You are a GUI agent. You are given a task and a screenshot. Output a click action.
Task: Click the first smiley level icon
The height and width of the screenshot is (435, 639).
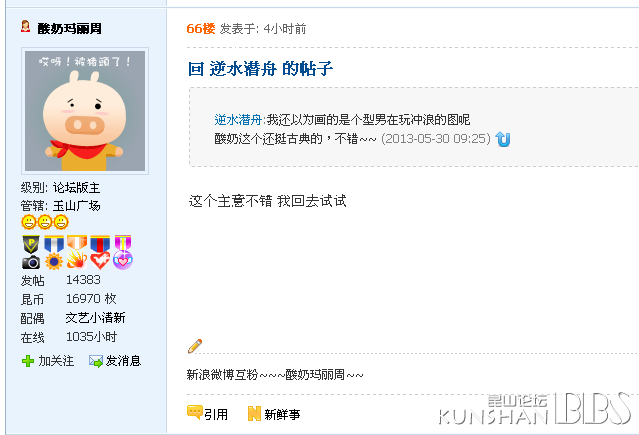point(29,222)
